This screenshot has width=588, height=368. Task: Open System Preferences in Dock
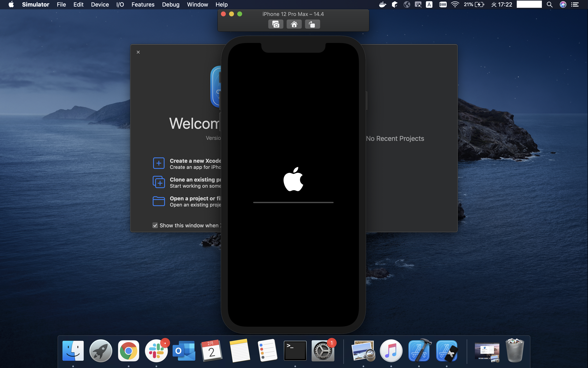coord(323,351)
